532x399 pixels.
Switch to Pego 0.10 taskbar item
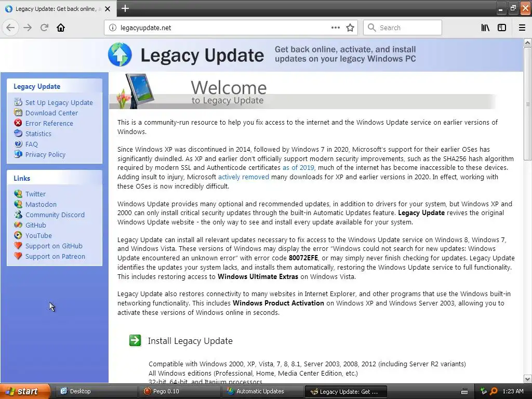(x=180, y=391)
